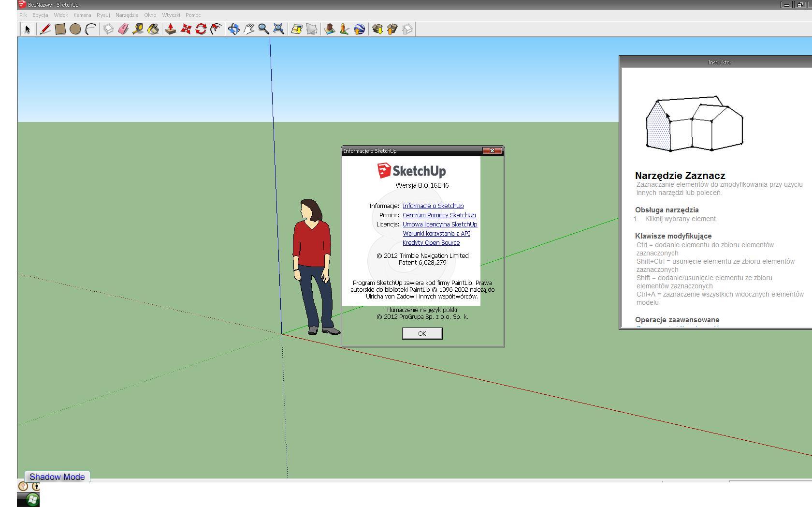
Task: Click Preview Model in Google Earth icon
Action: [359, 29]
